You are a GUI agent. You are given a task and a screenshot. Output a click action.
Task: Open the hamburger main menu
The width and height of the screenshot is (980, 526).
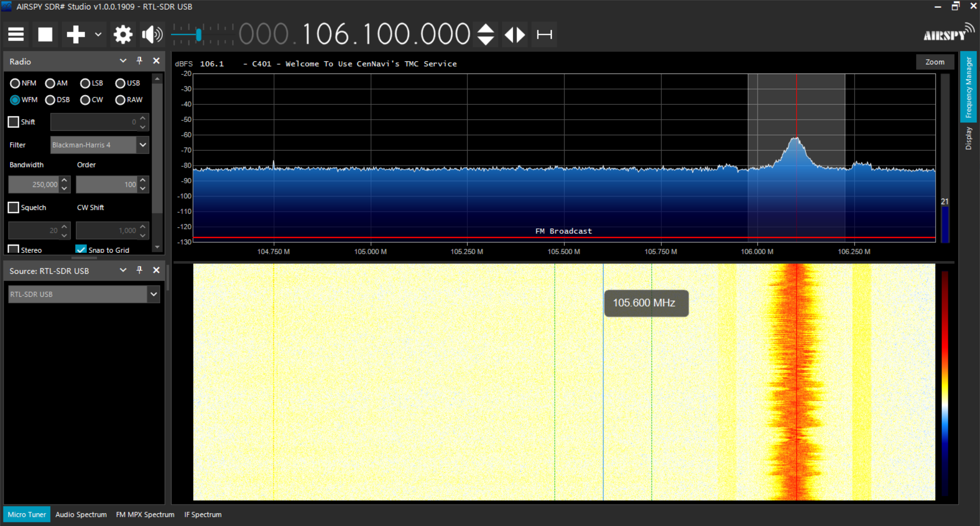tap(16, 34)
